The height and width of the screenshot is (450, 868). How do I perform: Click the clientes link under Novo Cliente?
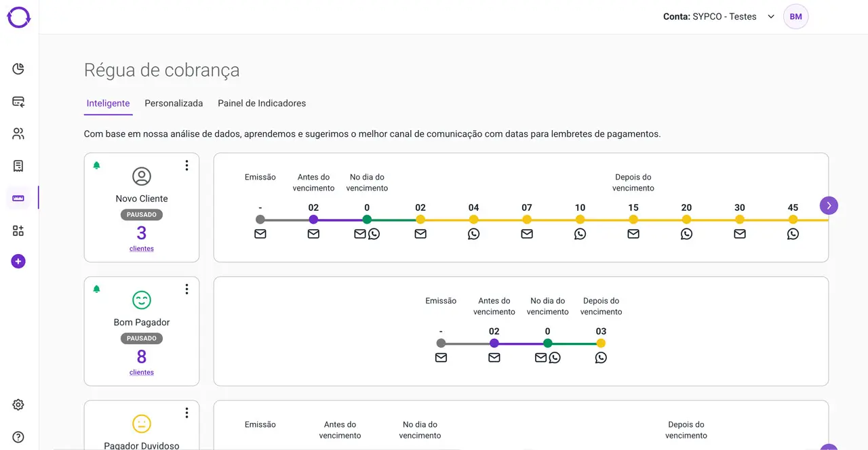click(142, 249)
